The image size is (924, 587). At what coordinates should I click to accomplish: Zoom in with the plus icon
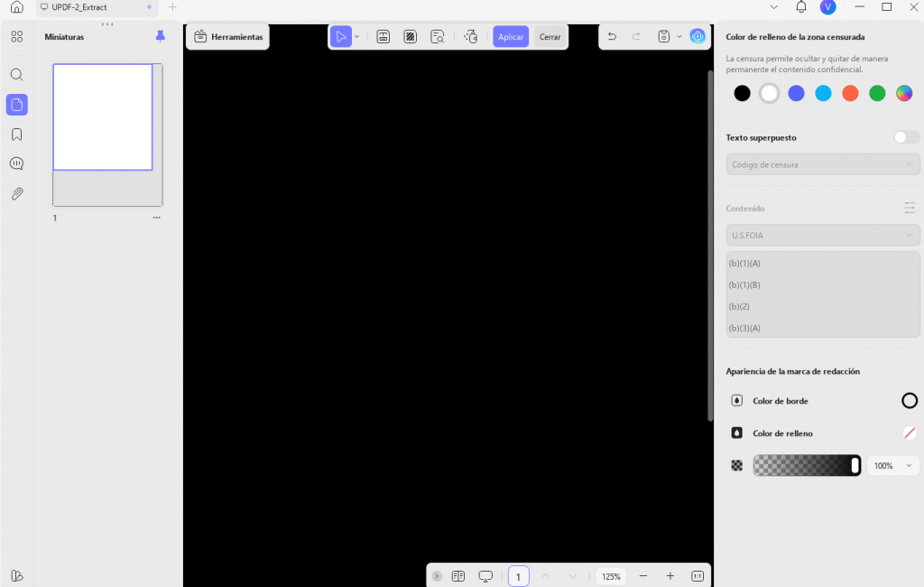(670, 576)
